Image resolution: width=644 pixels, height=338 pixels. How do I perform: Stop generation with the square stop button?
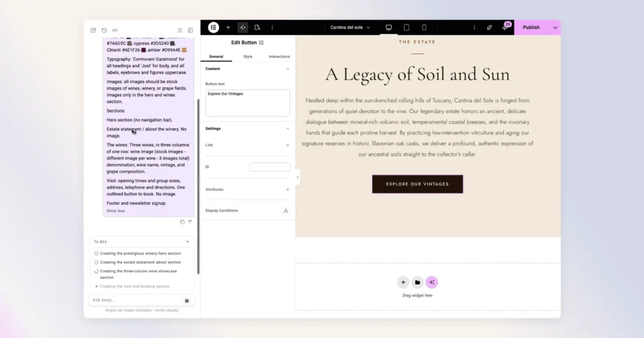coord(187,301)
